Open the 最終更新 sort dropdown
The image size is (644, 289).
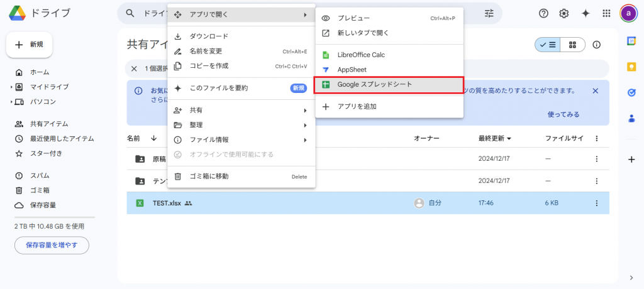(x=509, y=139)
